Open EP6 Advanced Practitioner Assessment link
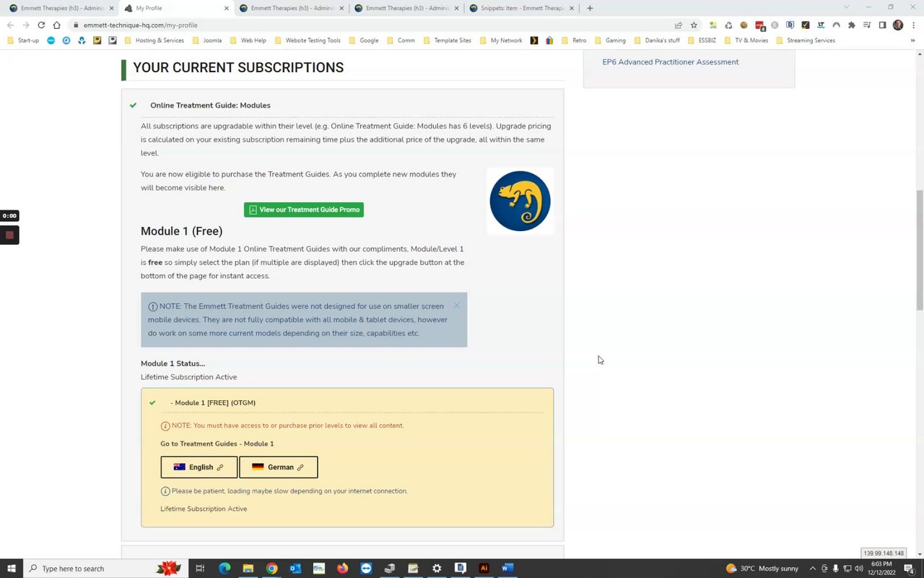The image size is (924, 578). [671, 62]
